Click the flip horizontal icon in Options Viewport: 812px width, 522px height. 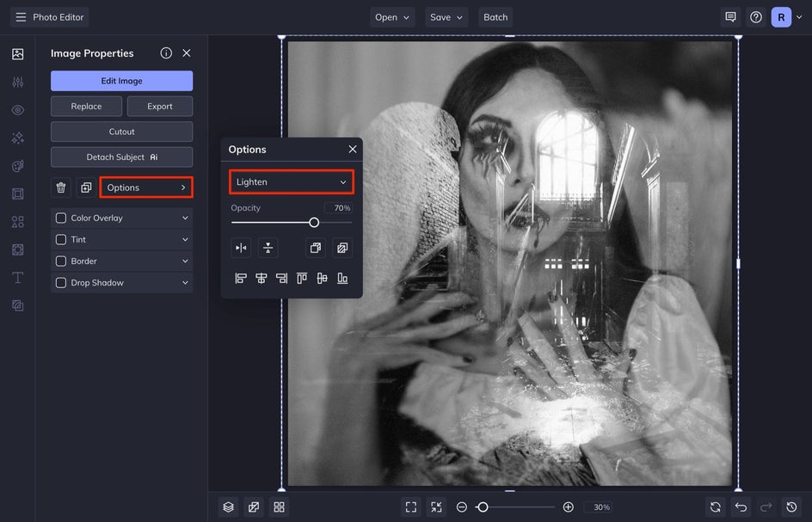click(241, 249)
